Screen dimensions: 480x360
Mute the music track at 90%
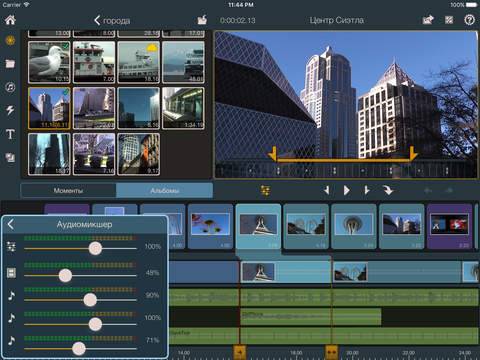point(11,295)
